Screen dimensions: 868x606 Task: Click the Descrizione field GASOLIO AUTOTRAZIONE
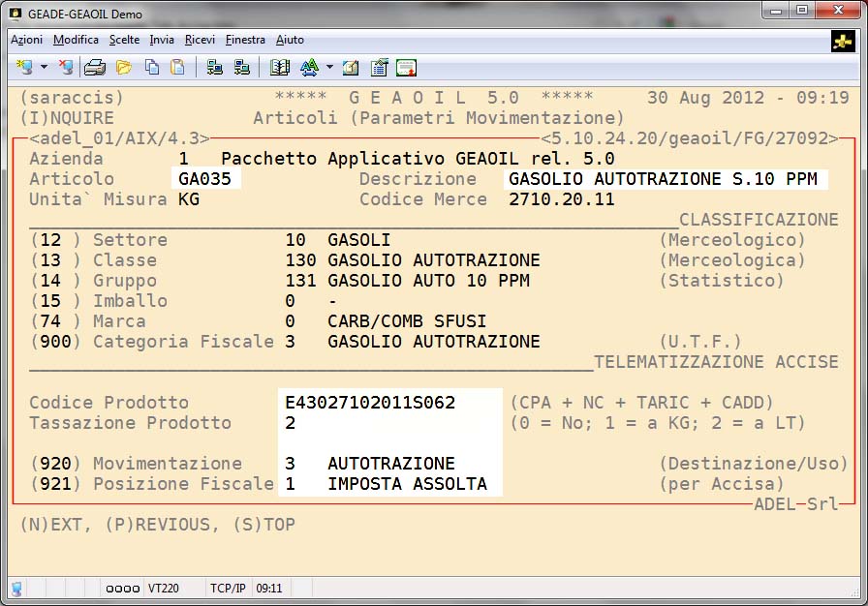click(x=664, y=179)
